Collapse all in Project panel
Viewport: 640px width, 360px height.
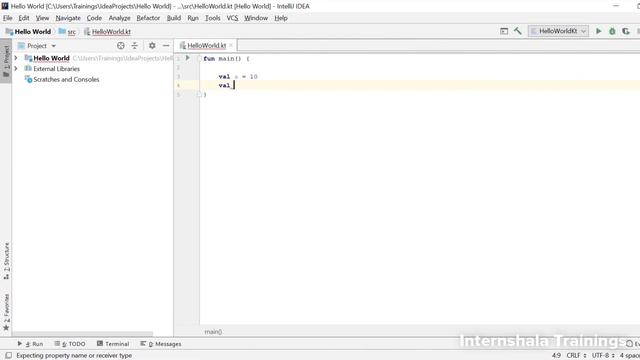coord(134,46)
